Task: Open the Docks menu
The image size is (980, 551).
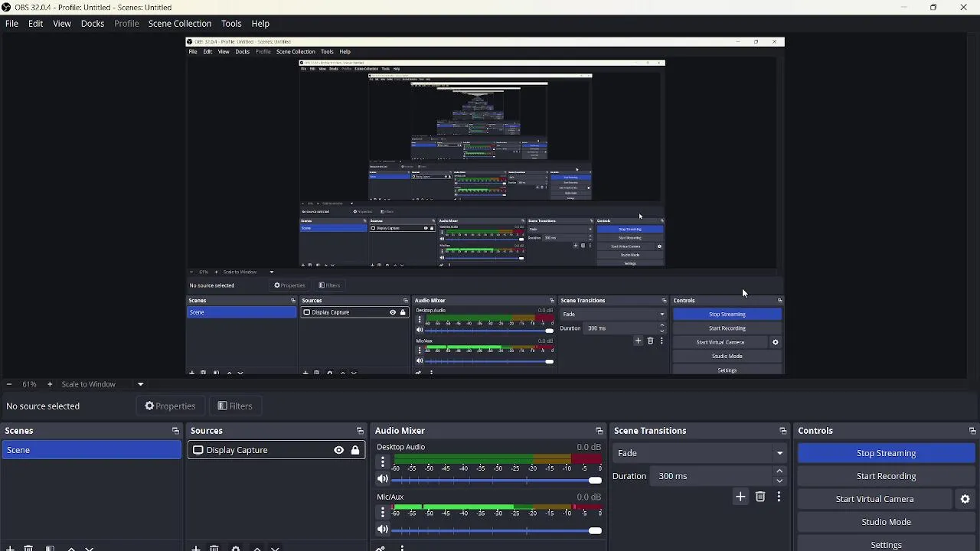Action: click(93, 24)
